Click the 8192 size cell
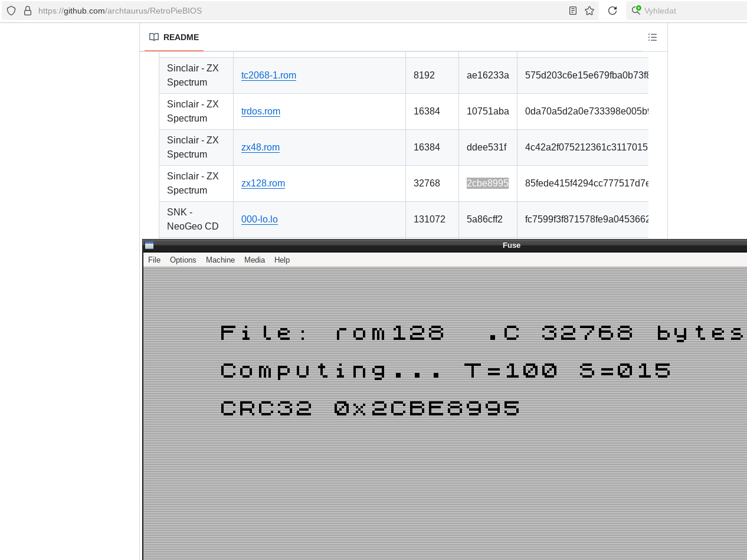The width and height of the screenshot is (747, 560). click(x=432, y=75)
